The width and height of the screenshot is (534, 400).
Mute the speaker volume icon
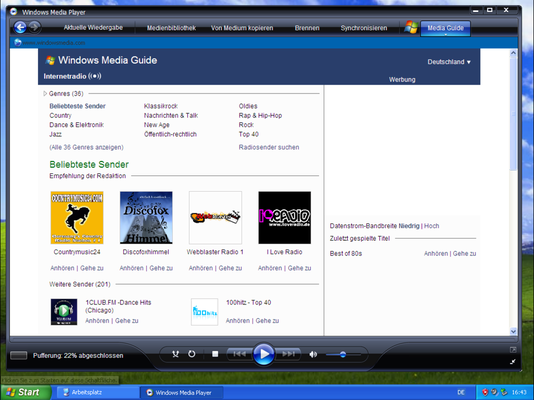313,354
